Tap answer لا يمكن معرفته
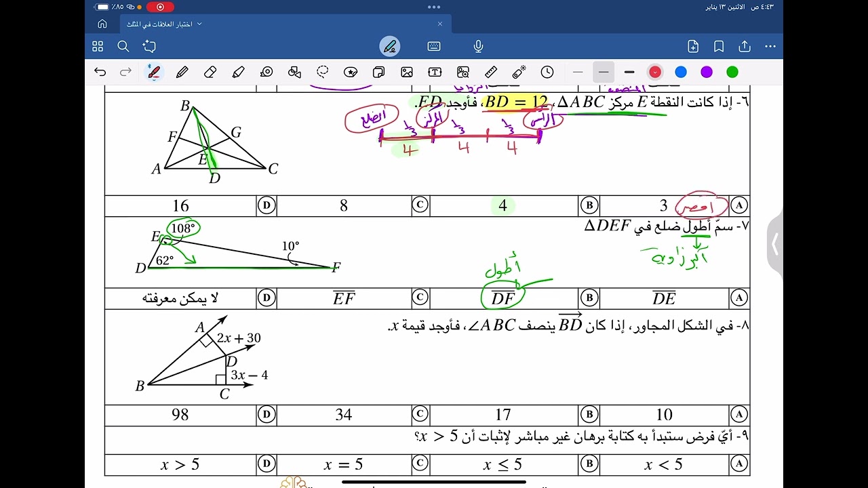This screenshot has width=868, height=488. pyautogui.click(x=180, y=298)
